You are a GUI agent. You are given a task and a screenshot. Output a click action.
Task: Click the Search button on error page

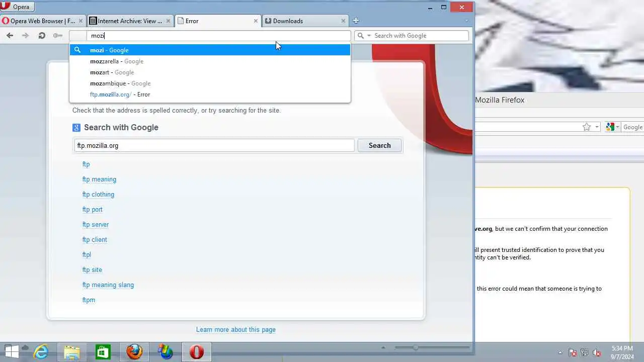[379, 145]
